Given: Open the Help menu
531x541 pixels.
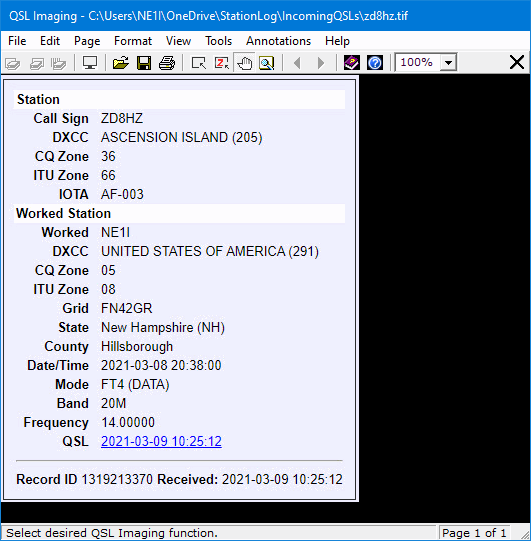Looking at the screenshot, I should tap(337, 41).
